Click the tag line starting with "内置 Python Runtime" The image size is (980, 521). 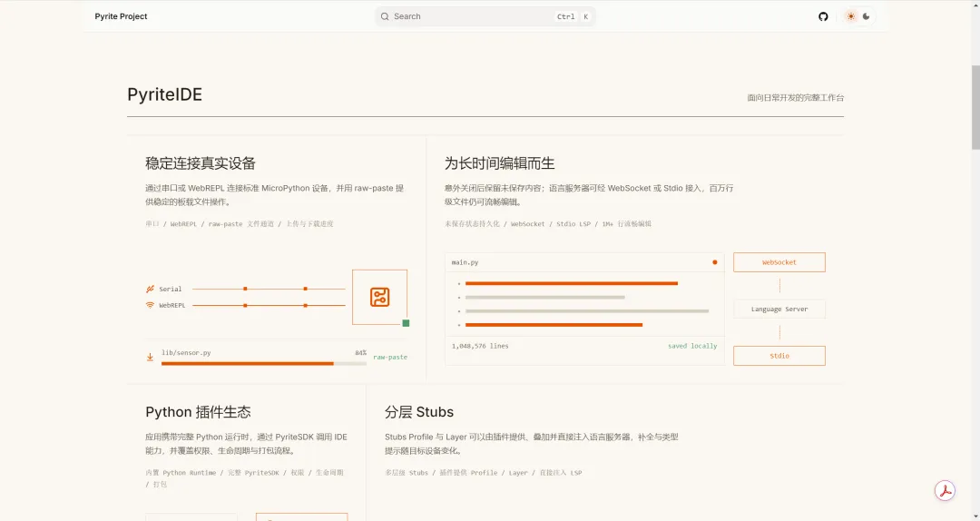(x=245, y=478)
